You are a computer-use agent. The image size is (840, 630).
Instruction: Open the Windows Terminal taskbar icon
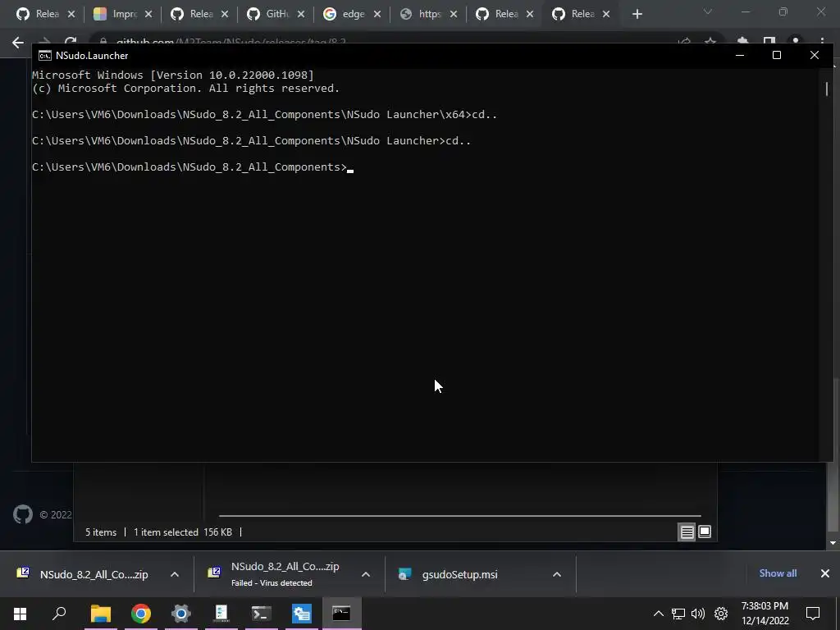262,614
